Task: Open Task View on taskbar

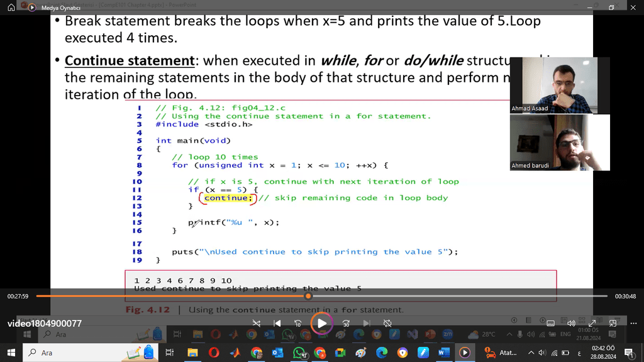Action: (x=169, y=353)
